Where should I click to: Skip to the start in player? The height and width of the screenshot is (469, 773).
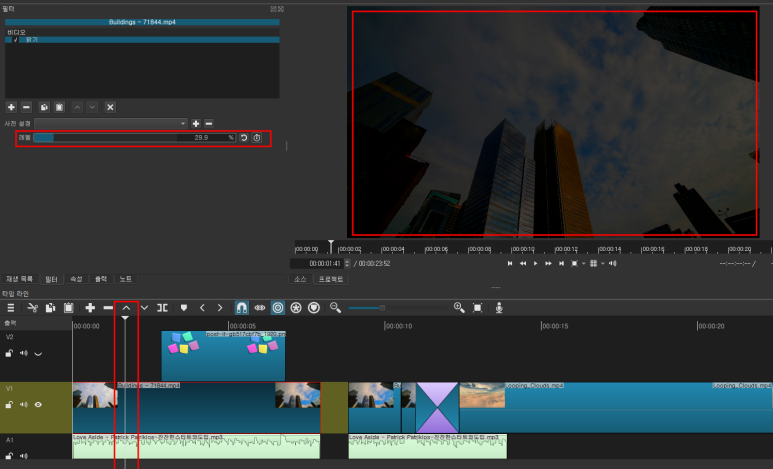[x=510, y=263]
